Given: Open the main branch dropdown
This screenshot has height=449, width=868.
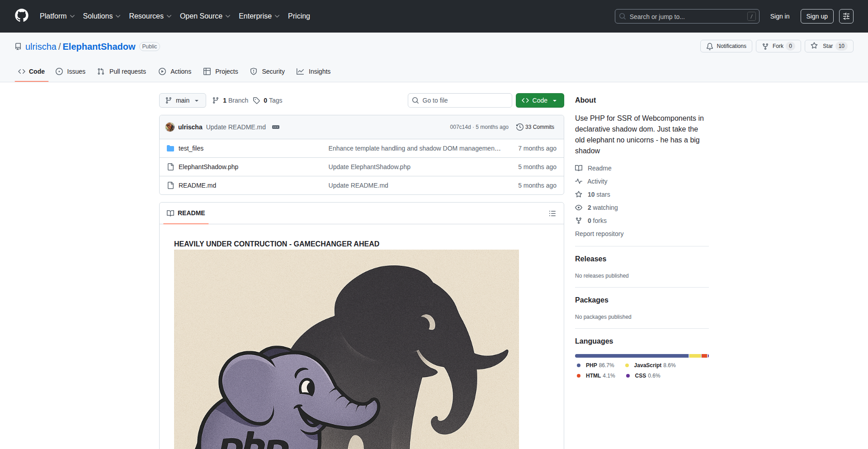Looking at the screenshot, I should click(x=182, y=100).
